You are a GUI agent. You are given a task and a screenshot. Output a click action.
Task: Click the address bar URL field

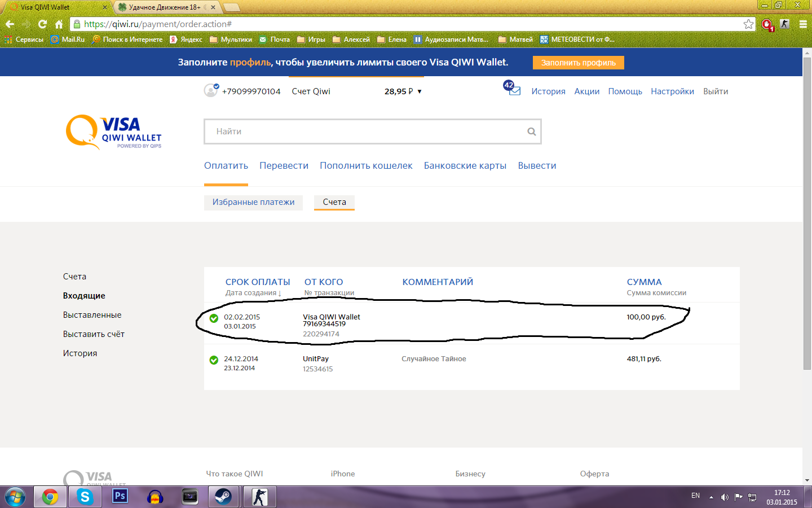click(x=412, y=24)
